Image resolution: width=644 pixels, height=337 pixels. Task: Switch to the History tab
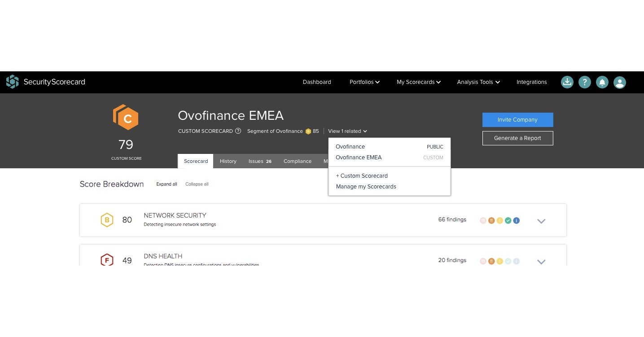click(228, 161)
